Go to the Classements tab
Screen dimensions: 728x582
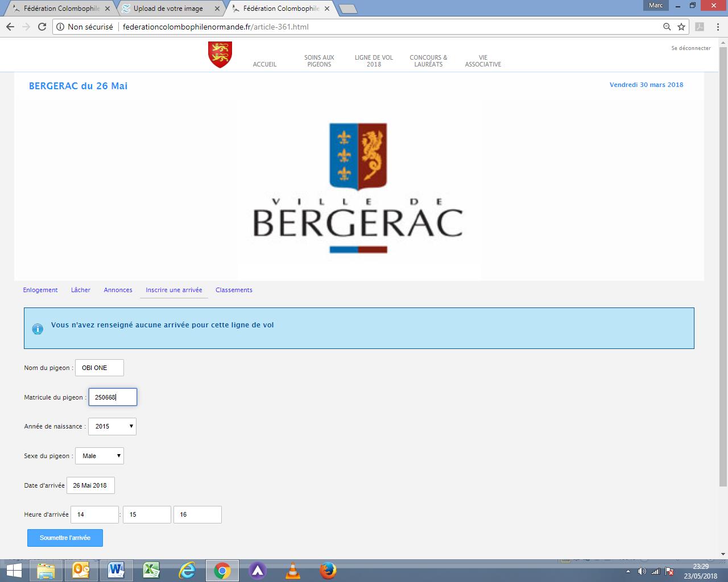point(234,290)
